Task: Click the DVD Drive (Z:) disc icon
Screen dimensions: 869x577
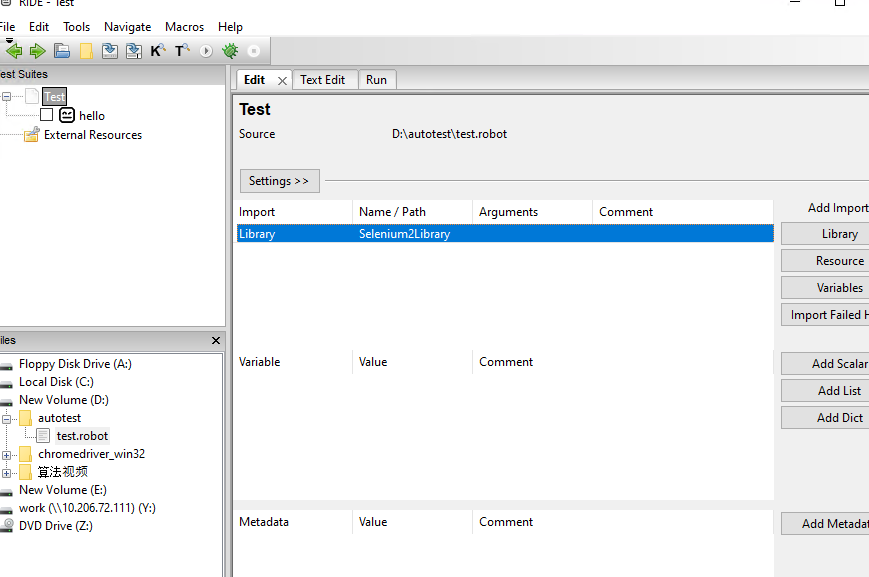Action: [x=7, y=525]
